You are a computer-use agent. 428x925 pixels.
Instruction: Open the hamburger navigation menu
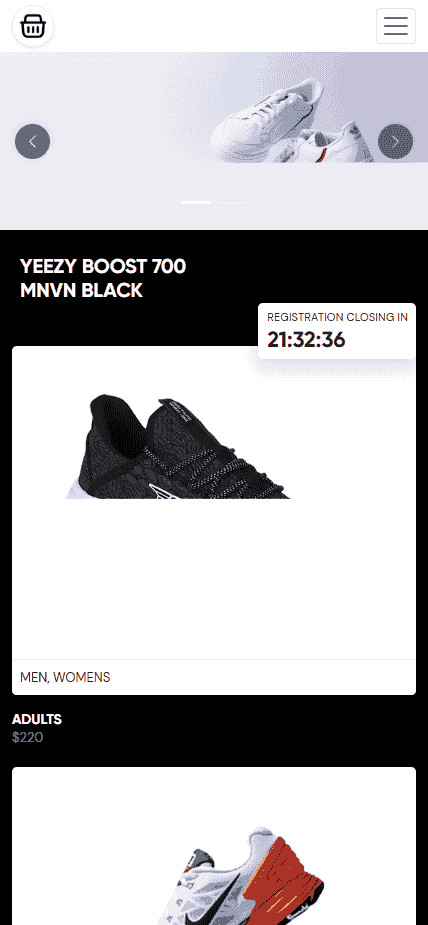[x=396, y=26]
